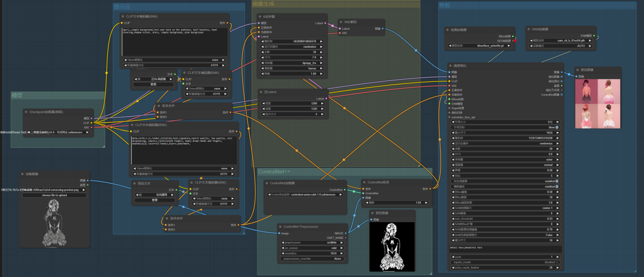
Task: Collapse the ControlNet应用 node title dot
Action: [364, 182]
